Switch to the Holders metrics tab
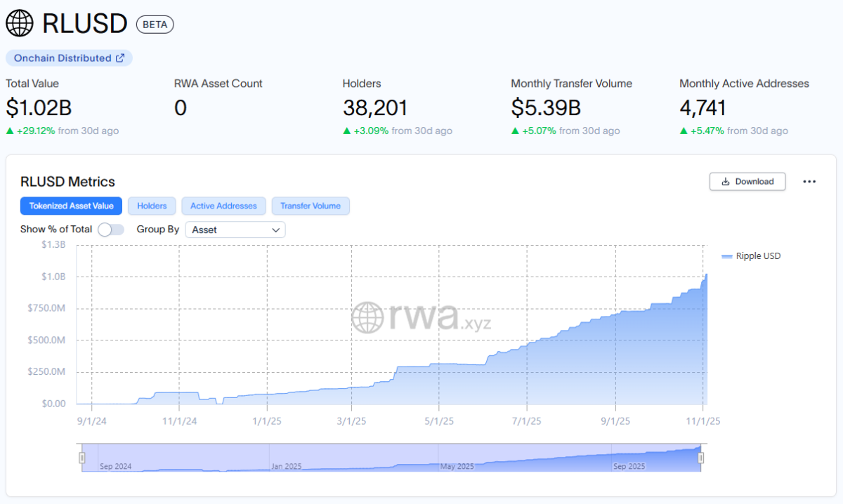This screenshot has height=504, width=843. coord(152,206)
